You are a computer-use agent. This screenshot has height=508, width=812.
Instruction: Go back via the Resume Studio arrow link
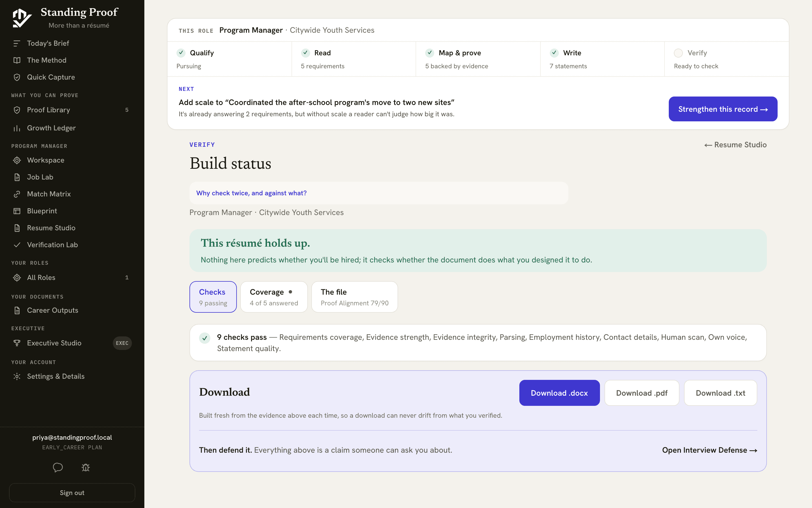pyautogui.click(x=735, y=145)
